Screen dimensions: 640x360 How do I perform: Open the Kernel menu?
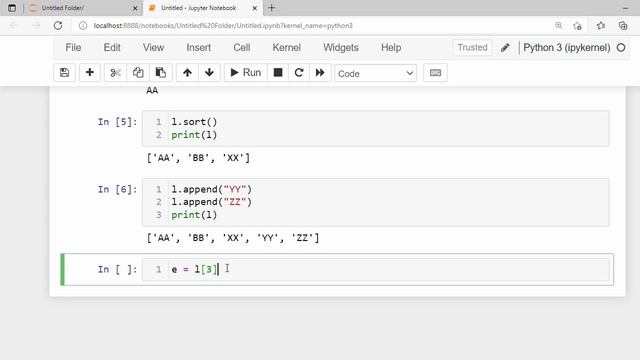point(287,47)
